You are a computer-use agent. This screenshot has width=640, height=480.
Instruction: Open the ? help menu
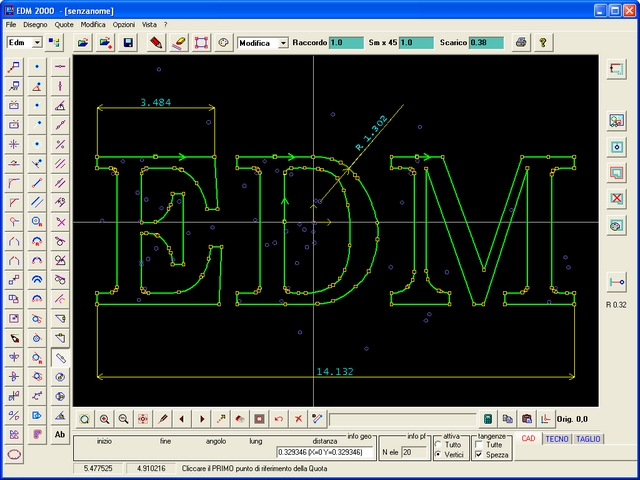[165, 24]
